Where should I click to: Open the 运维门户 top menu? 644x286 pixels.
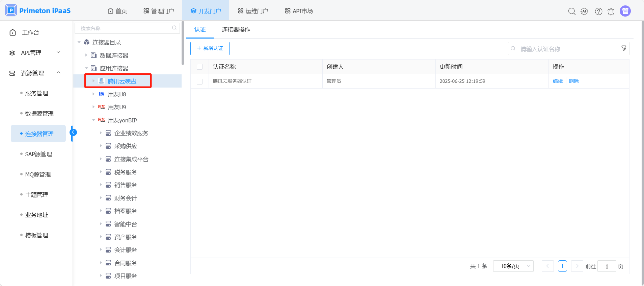coord(253,11)
